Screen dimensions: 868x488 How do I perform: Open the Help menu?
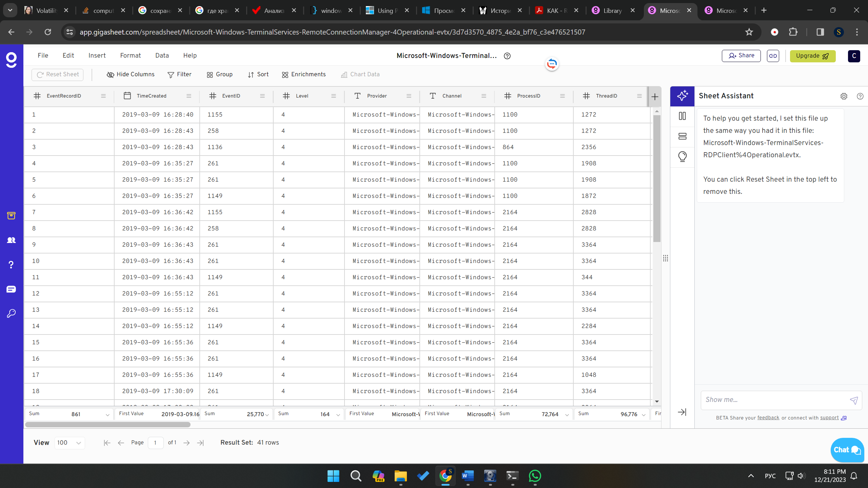[x=190, y=56]
